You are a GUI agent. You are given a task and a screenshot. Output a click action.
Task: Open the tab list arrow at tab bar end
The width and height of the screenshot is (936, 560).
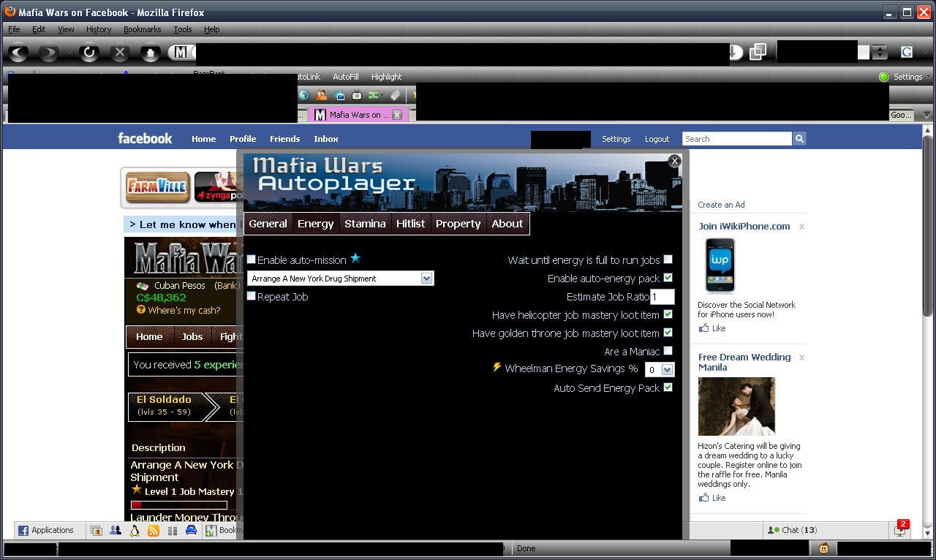[x=927, y=115]
